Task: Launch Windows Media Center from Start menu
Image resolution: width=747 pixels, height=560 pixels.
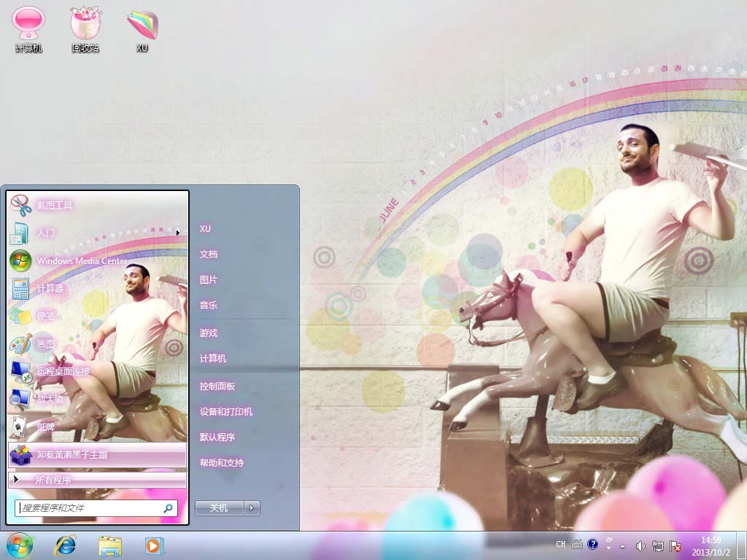Action: pyautogui.click(x=81, y=260)
